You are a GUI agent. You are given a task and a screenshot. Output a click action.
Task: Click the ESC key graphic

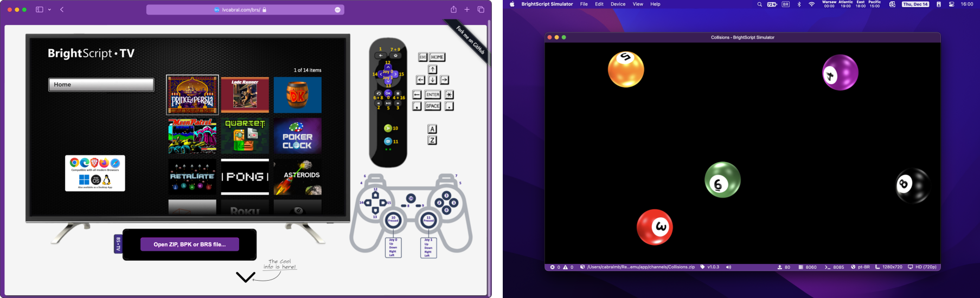click(x=423, y=57)
